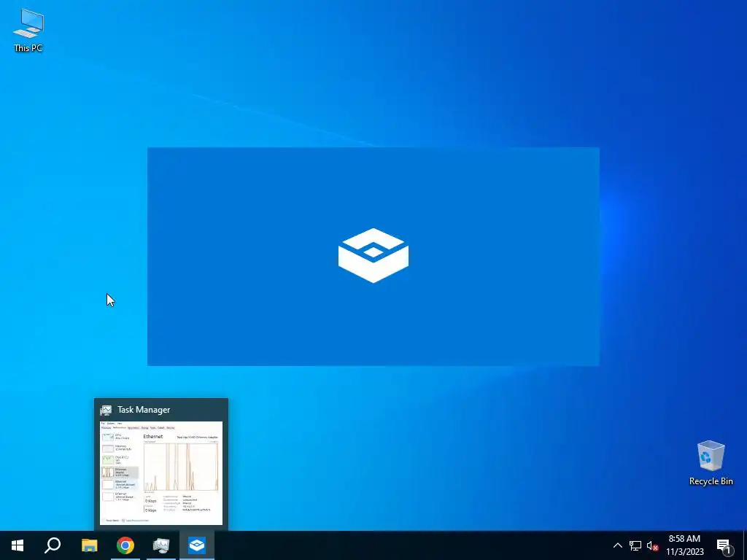Open the This PC desktop icon

pyautogui.click(x=28, y=30)
